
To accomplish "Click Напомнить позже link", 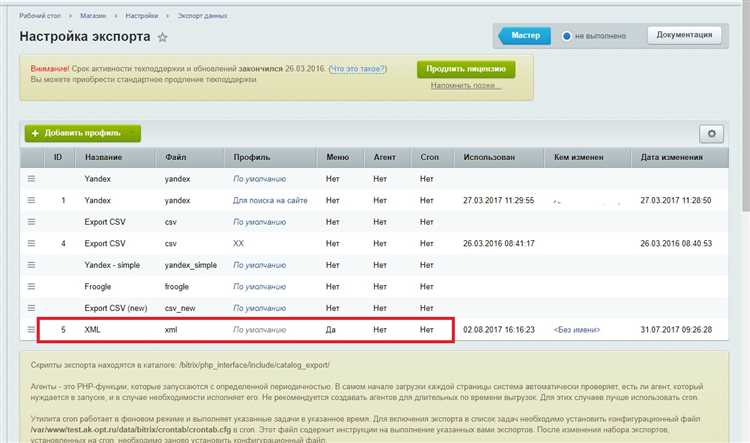I will [x=465, y=86].
